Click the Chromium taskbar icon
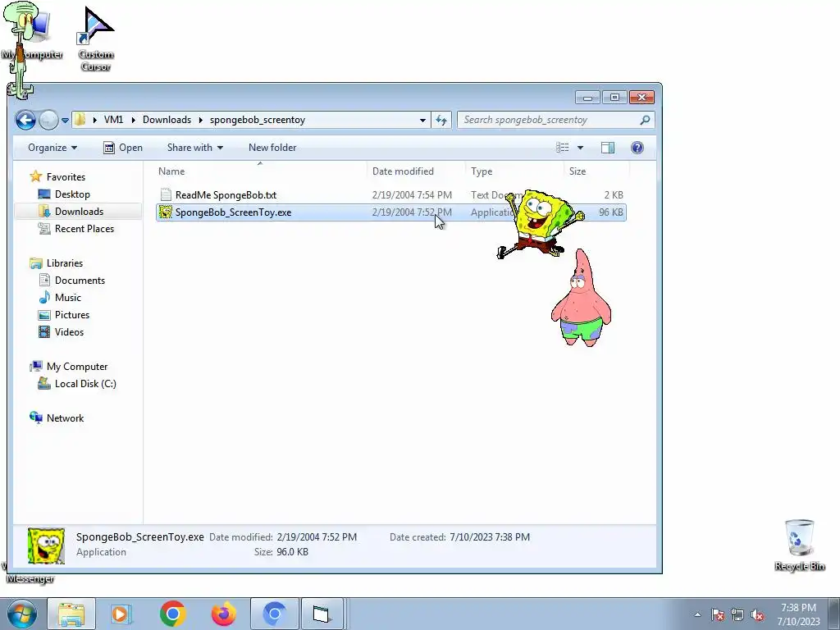Image resolution: width=840 pixels, height=630 pixels. tap(275, 614)
